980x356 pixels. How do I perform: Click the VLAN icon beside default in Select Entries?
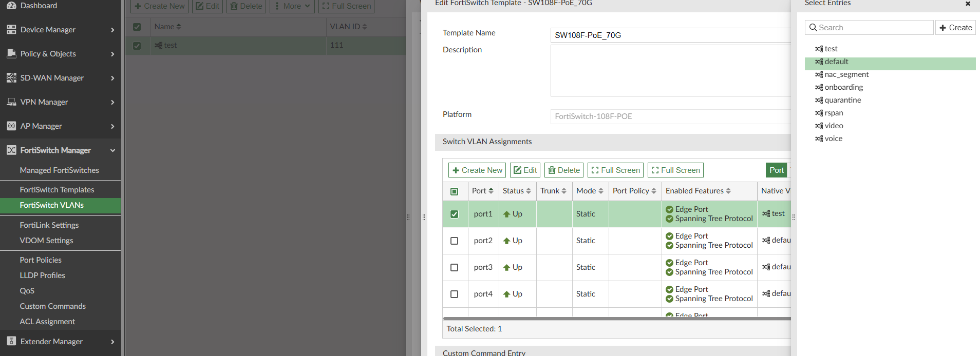click(x=819, y=62)
